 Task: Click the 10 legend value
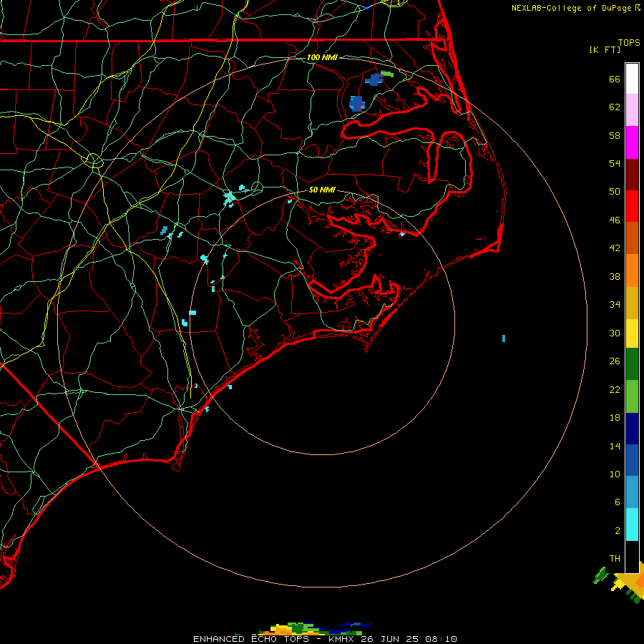point(615,474)
